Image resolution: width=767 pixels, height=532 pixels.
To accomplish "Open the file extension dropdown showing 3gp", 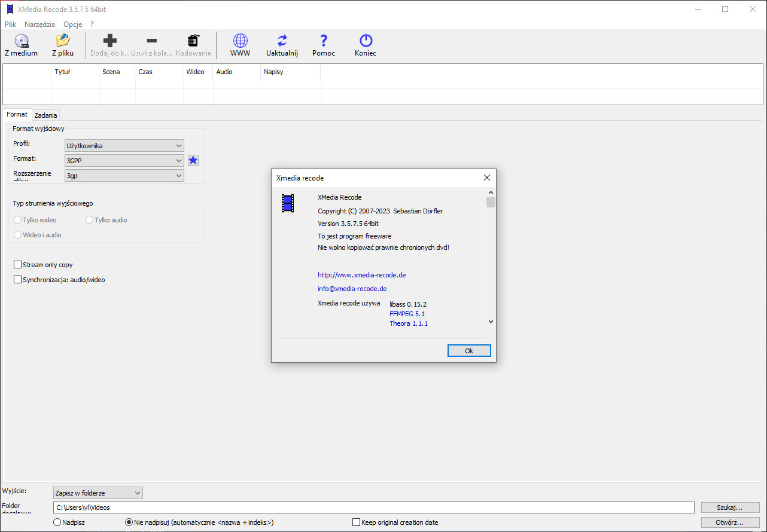I will click(x=124, y=176).
